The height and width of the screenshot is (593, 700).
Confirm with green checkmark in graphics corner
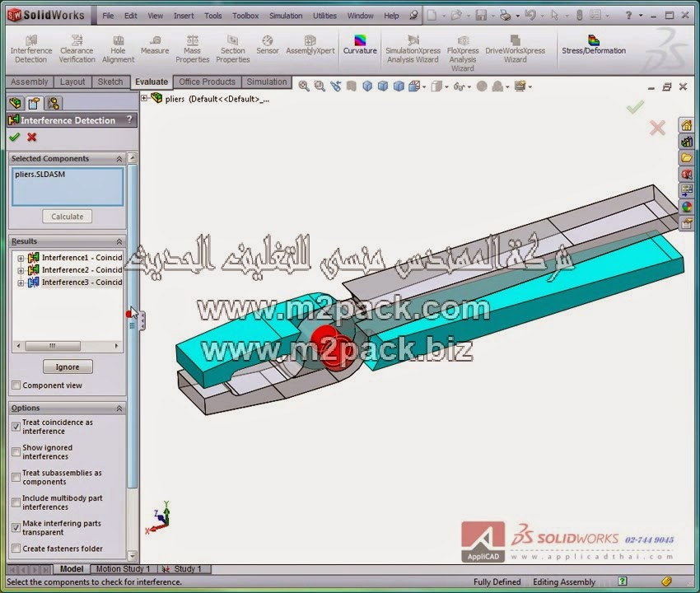click(x=635, y=107)
